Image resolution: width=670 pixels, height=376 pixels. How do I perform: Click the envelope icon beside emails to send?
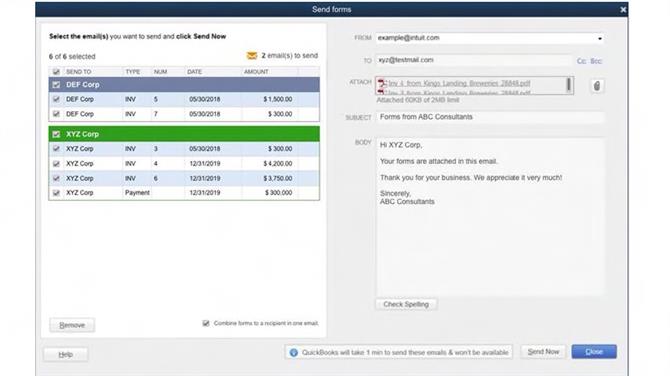(x=252, y=56)
